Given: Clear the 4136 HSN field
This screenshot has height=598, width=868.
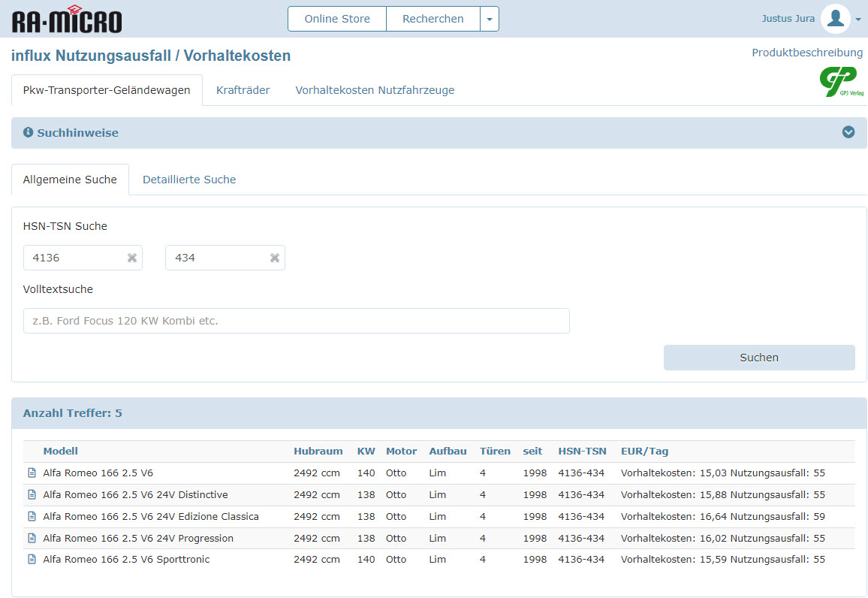Looking at the screenshot, I should click(131, 258).
